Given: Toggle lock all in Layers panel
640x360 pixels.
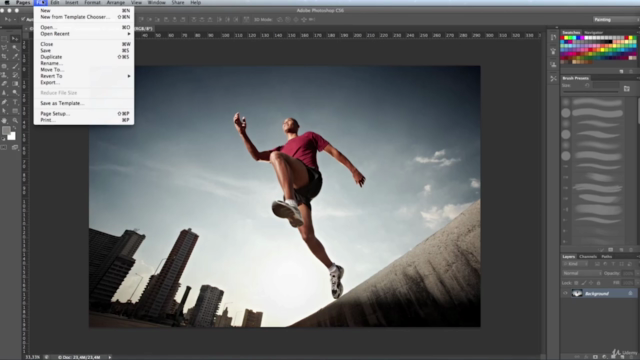Looking at the screenshot, I should click(598, 283).
